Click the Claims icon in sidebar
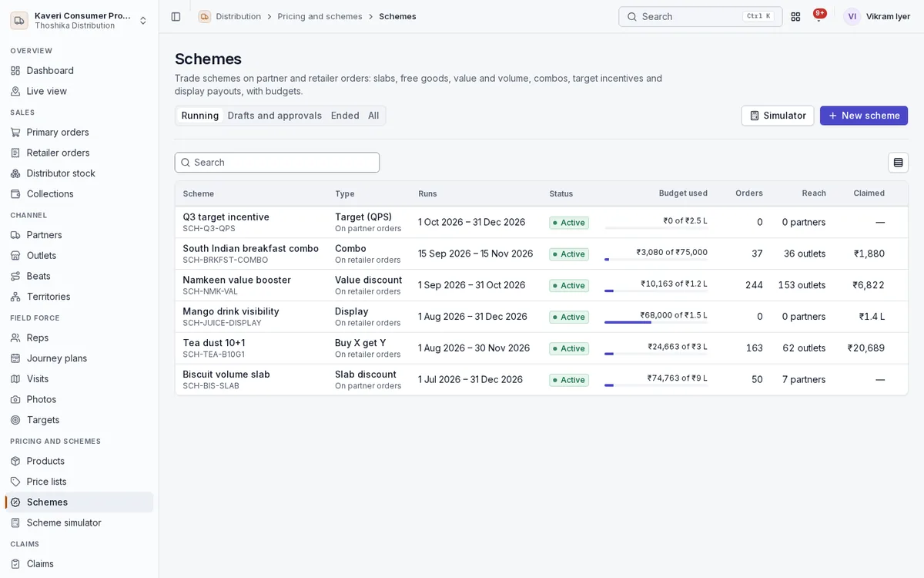 (x=15, y=563)
